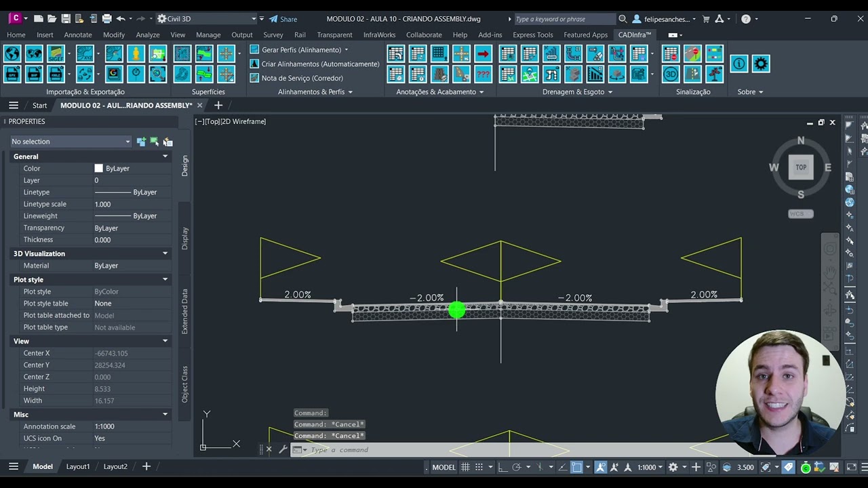Switch to the Start file tab
Viewport: 868px width, 488px height.
click(39, 106)
